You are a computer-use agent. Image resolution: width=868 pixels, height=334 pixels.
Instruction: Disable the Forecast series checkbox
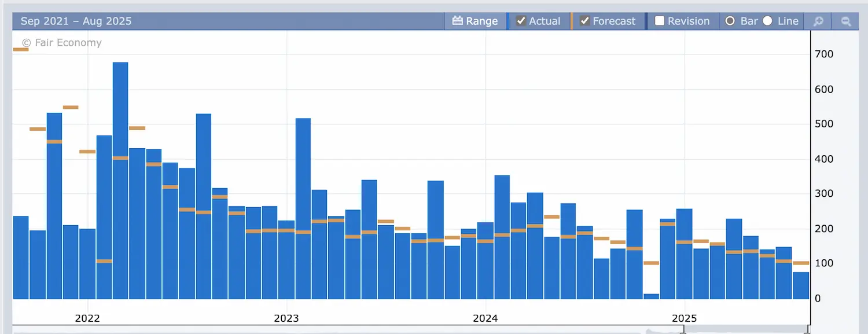pos(585,21)
